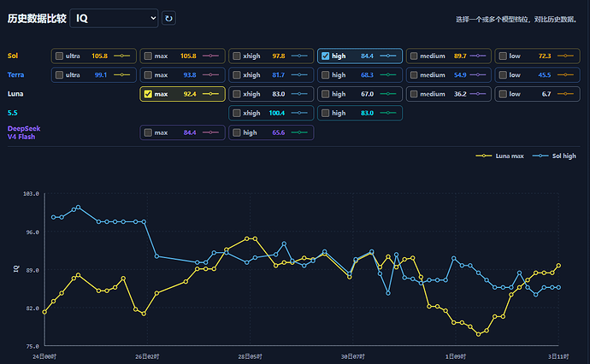Check the Sol medium checkbox
This screenshot has width=590, height=364.
414,56
